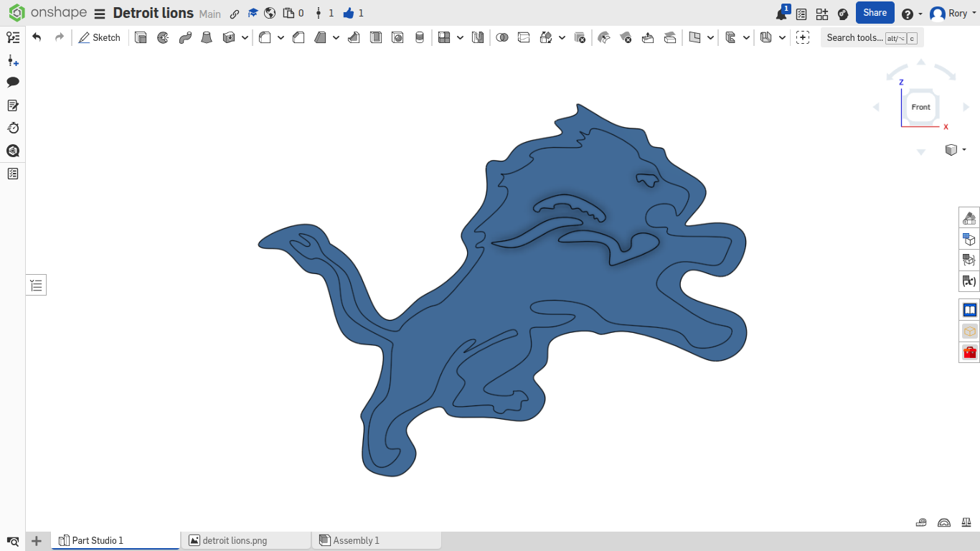This screenshot has width=980, height=551.
Task: Select the Delete part tool
Action: click(x=580, y=37)
